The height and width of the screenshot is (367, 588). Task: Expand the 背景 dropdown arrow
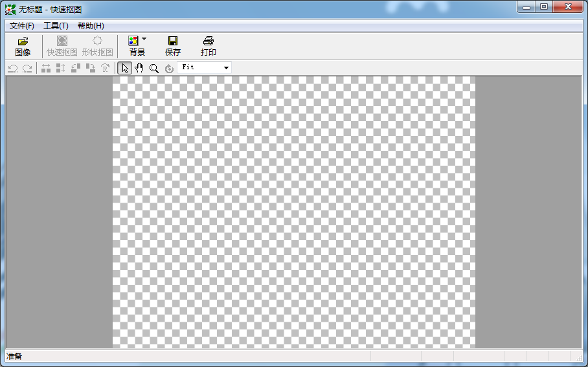(144, 39)
